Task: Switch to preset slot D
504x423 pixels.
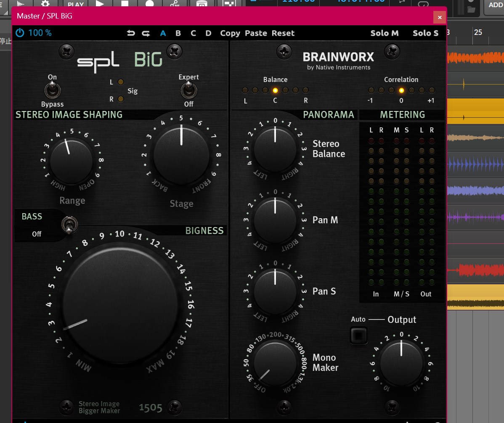Action: click(x=208, y=33)
